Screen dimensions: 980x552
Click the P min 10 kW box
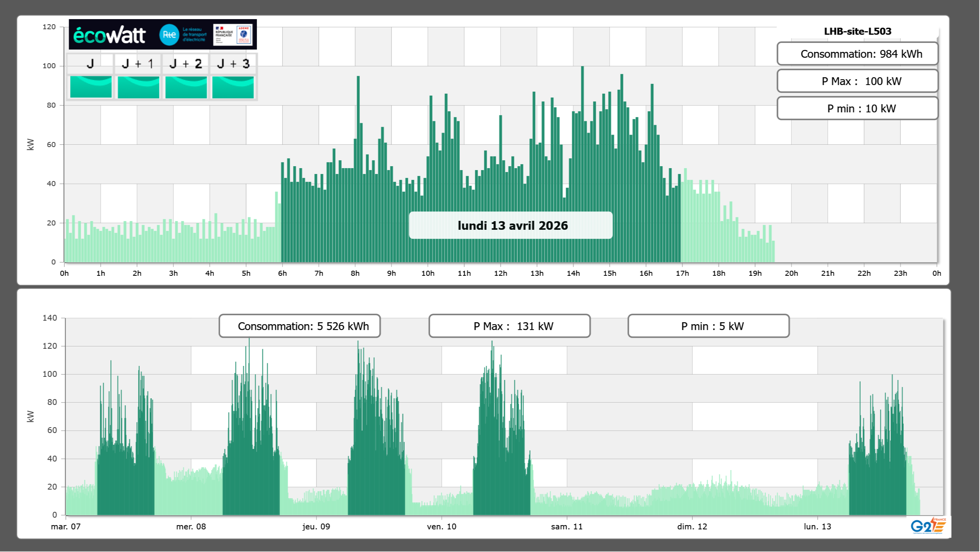coord(857,108)
